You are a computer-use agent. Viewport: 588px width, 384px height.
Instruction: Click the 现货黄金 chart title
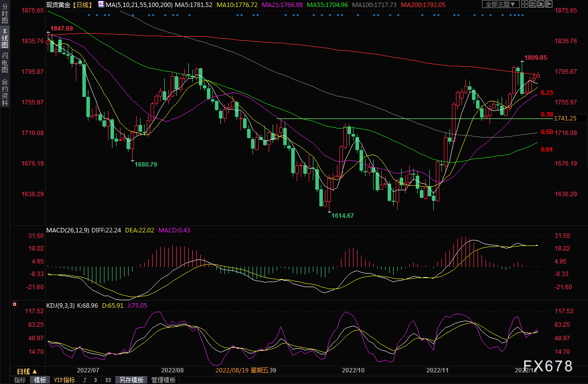[x=58, y=5]
